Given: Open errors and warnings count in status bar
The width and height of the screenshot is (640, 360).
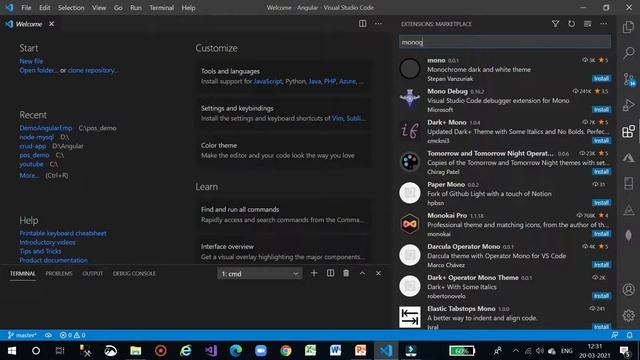Looking at the screenshot, I should pyautogui.click(x=72, y=335).
